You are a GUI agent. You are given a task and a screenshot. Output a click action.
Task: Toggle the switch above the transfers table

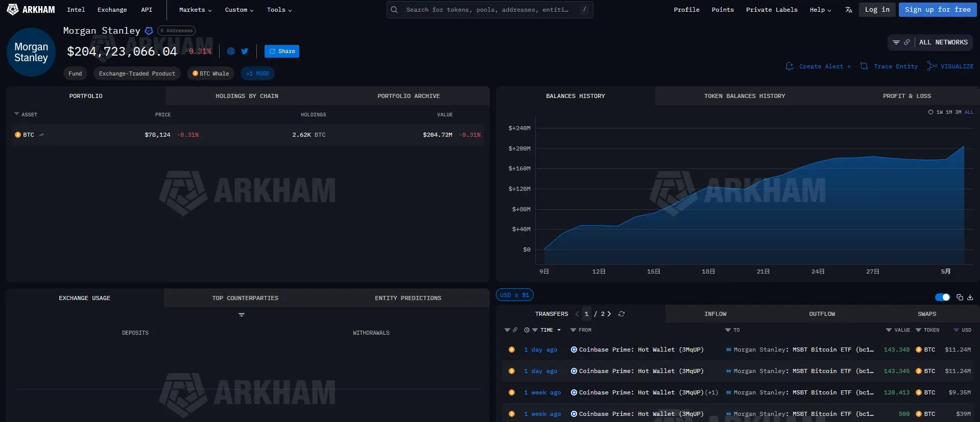942,297
